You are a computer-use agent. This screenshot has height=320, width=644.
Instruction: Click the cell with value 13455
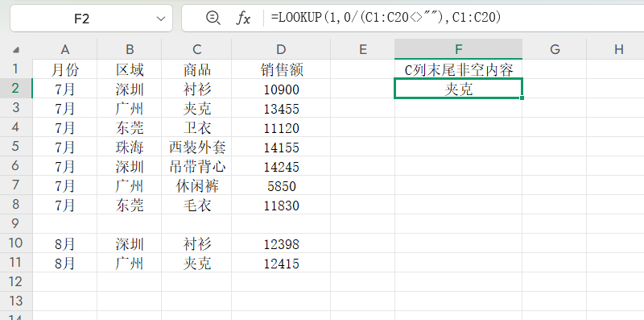point(281,108)
